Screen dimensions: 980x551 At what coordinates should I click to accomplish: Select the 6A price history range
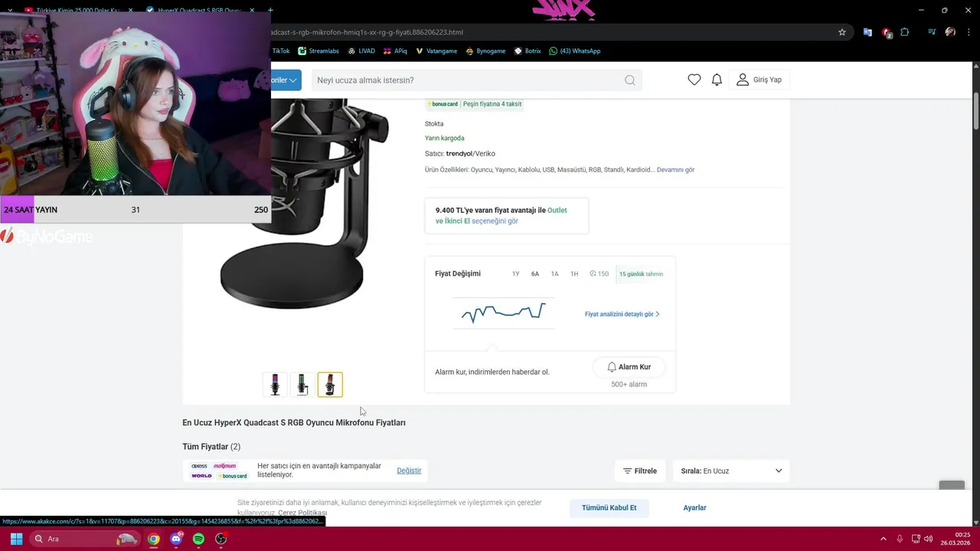tap(535, 274)
